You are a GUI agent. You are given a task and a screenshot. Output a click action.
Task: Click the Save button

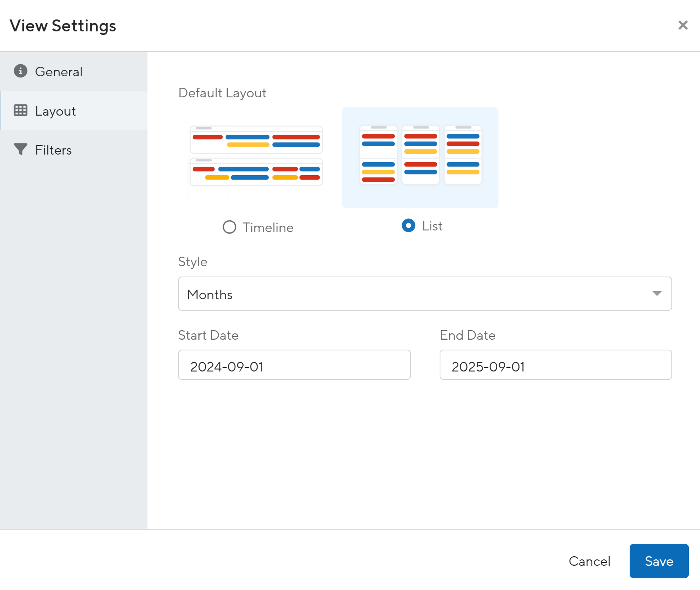pyautogui.click(x=659, y=561)
